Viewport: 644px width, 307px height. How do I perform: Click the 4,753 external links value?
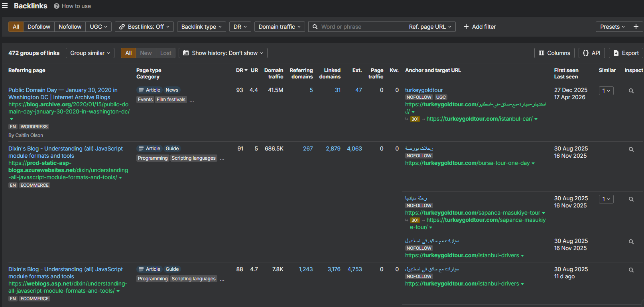click(x=354, y=269)
